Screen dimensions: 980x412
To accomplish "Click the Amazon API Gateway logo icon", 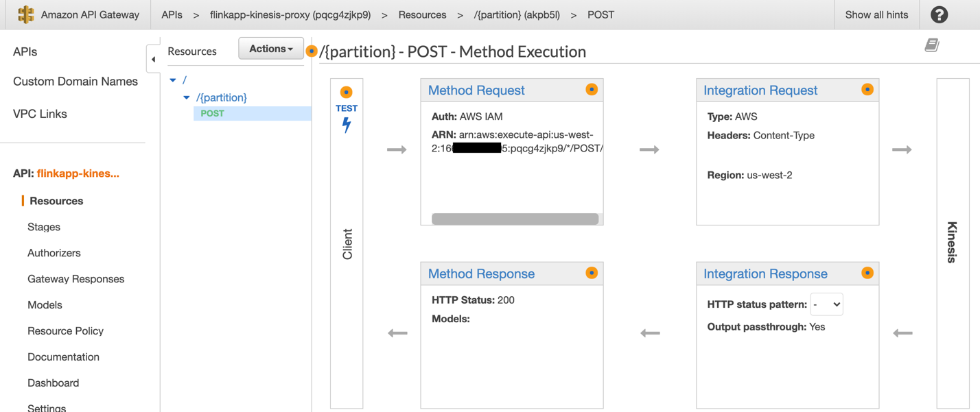I will [x=25, y=14].
